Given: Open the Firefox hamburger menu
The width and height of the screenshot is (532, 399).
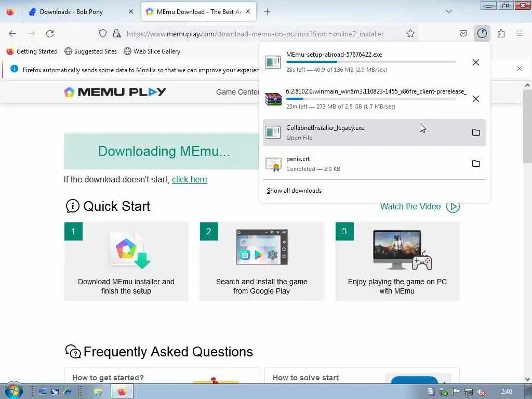Looking at the screenshot, I should pyautogui.click(x=520, y=33).
